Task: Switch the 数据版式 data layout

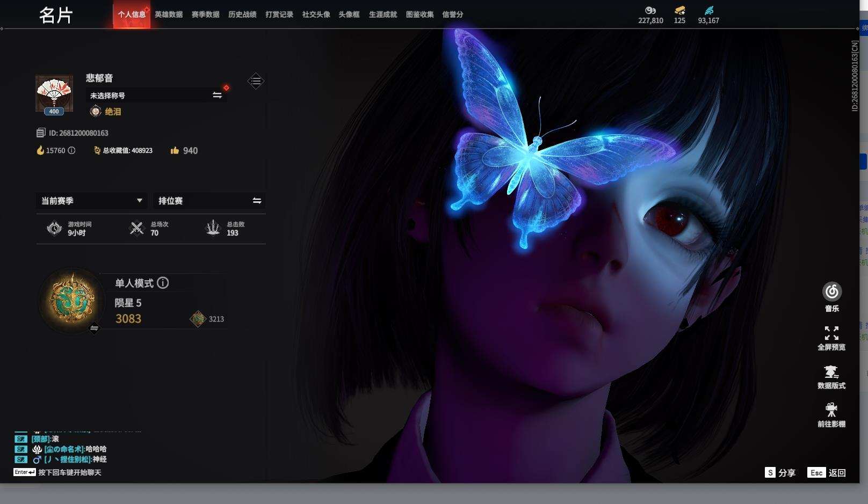Action: [x=831, y=377]
